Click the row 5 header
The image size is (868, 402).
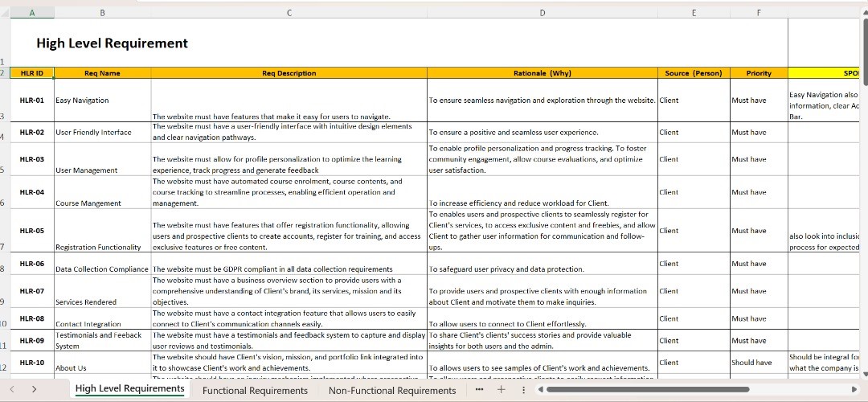(x=4, y=170)
